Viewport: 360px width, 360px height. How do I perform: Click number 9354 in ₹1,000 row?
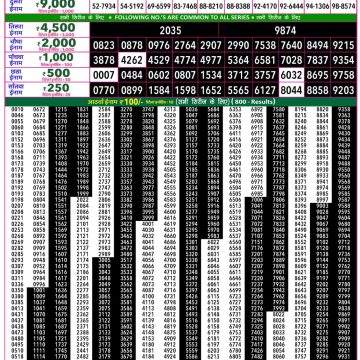click(x=343, y=60)
